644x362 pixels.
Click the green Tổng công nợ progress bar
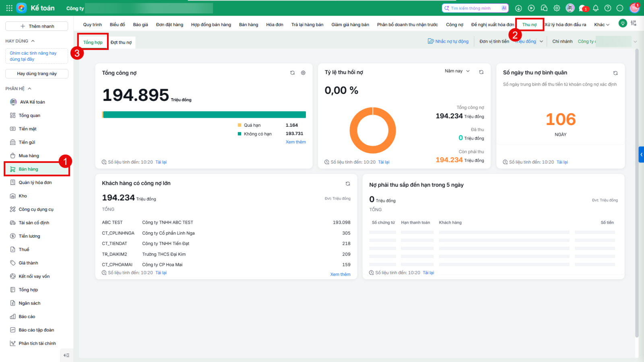(204, 115)
